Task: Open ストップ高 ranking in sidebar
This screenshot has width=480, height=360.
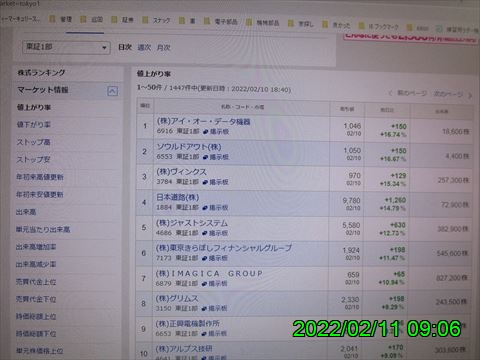Action: [x=33, y=142]
